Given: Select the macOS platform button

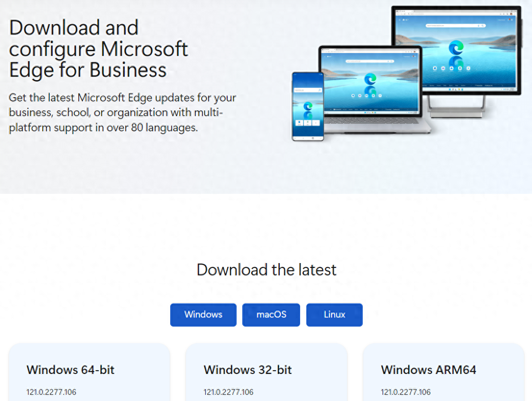Looking at the screenshot, I should 271,315.
